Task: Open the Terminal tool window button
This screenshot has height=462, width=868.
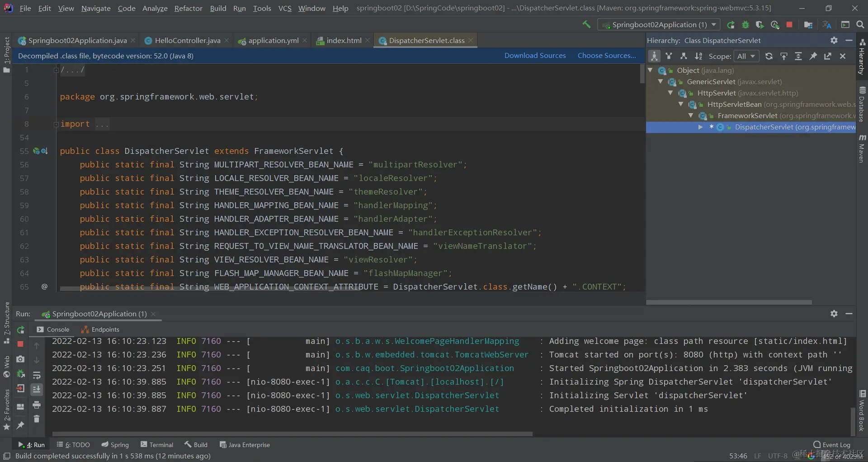Action: click(157, 445)
